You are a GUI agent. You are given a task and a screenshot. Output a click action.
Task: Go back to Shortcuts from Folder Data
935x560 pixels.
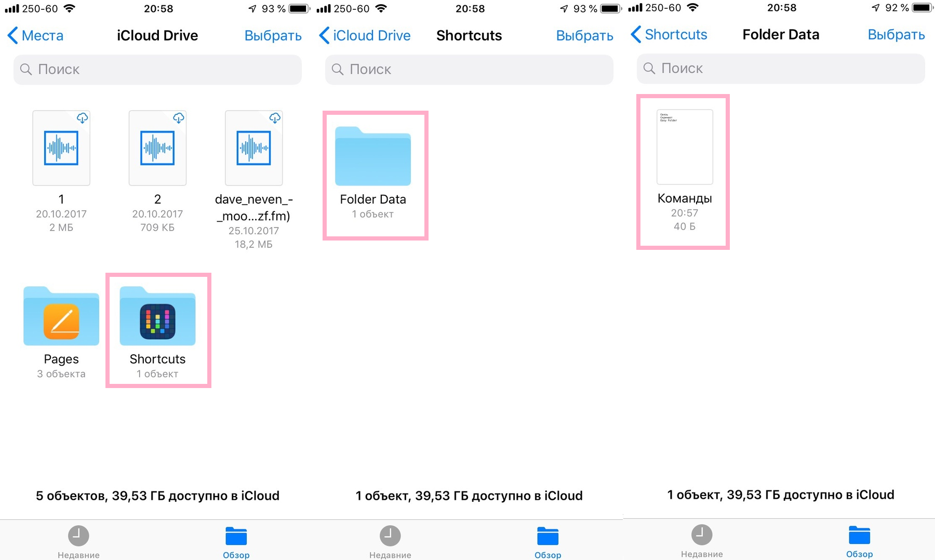coord(669,34)
